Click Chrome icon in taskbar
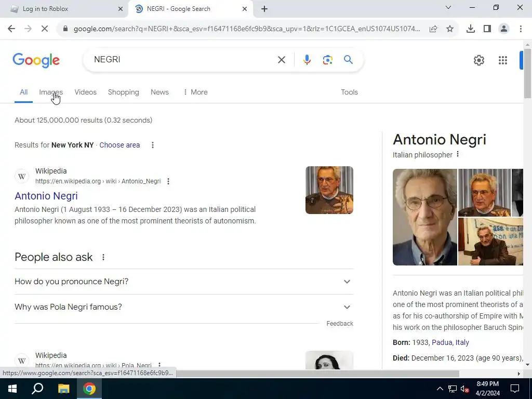This screenshot has width=532, height=399. 89,389
